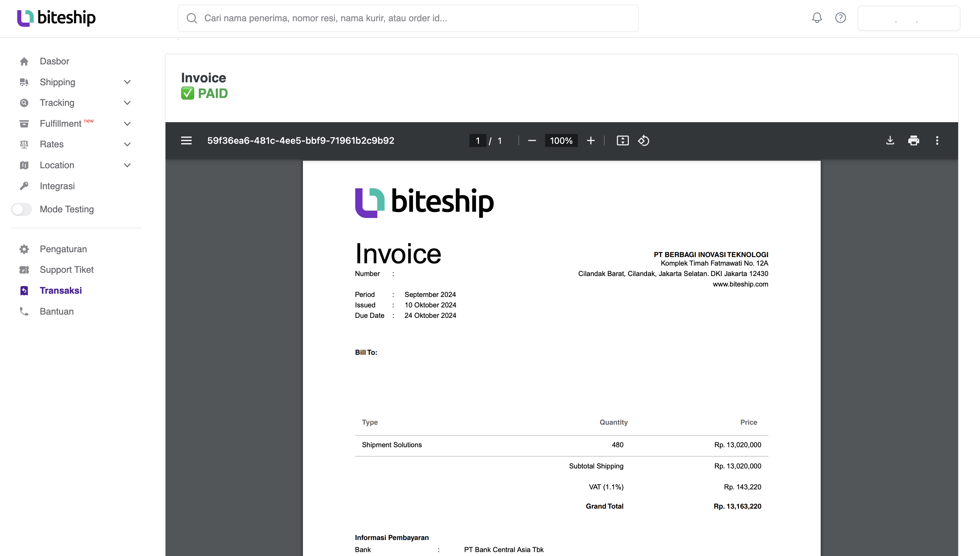Screen dimensions: 980x556
Task: Expand the Fulfillment chevron
Action: click(127, 124)
